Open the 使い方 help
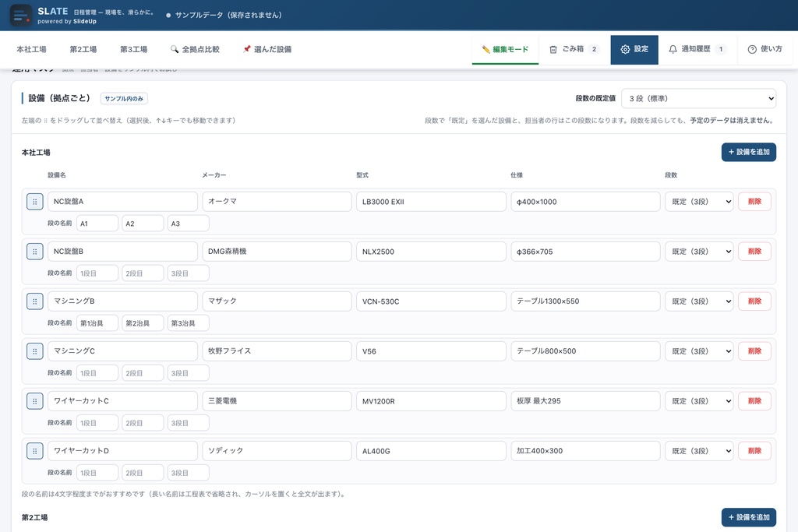This screenshot has height=532, width=798. [x=765, y=49]
